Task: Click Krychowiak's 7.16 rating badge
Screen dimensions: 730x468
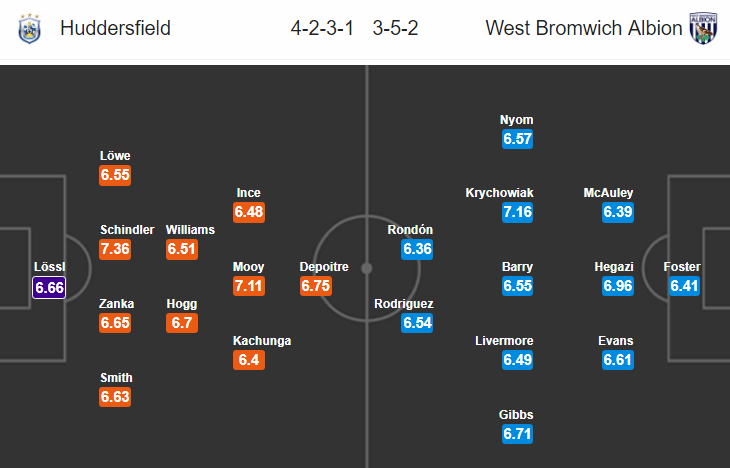Action: (x=517, y=212)
